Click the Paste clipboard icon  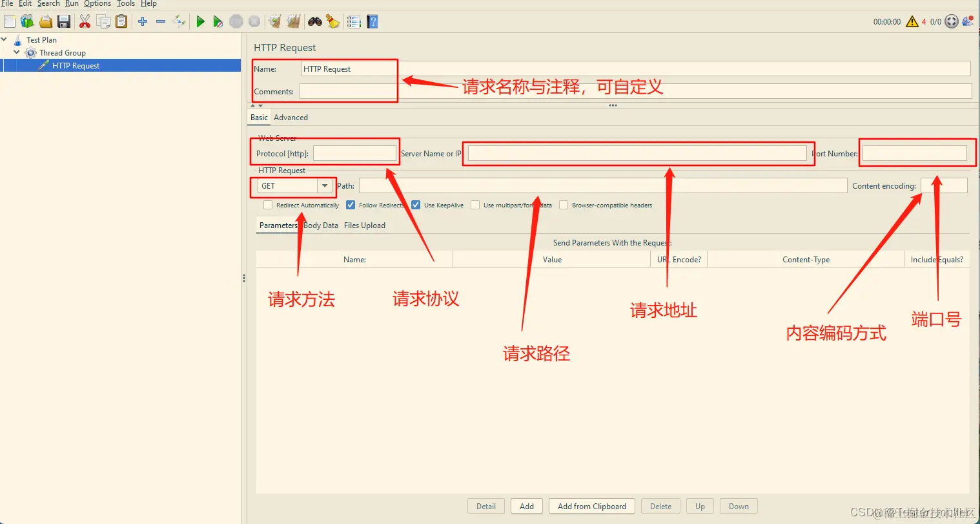[121, 21]
